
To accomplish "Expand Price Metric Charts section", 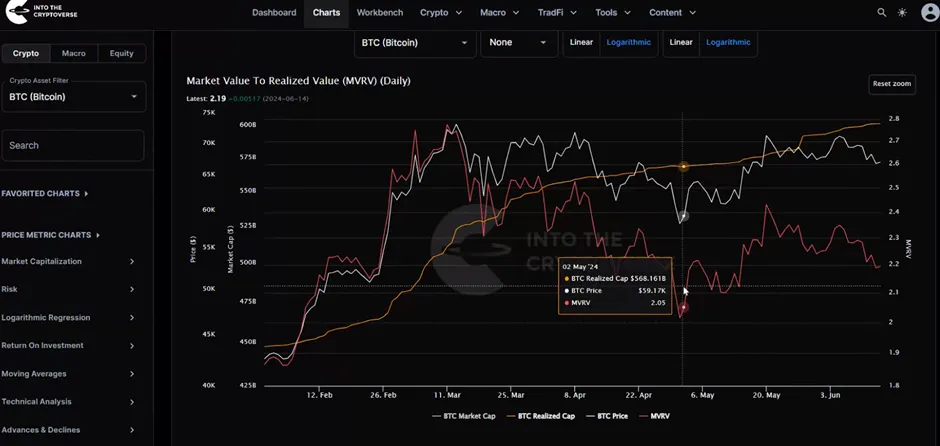I will pyautogui.click(x=51, y=235).
